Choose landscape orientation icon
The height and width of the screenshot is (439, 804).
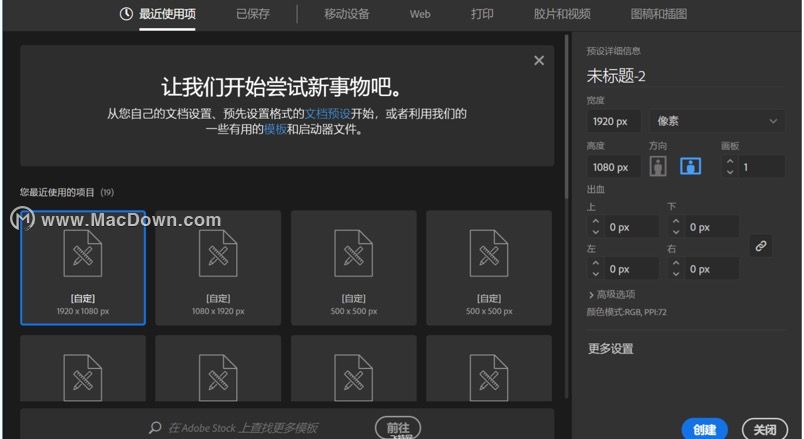coord(690,166)
